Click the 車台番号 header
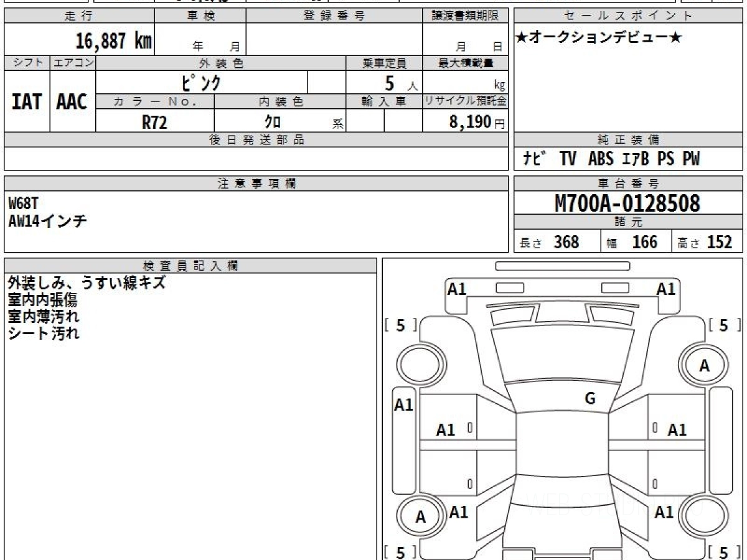The image size is (747, 560). (629, 184)
